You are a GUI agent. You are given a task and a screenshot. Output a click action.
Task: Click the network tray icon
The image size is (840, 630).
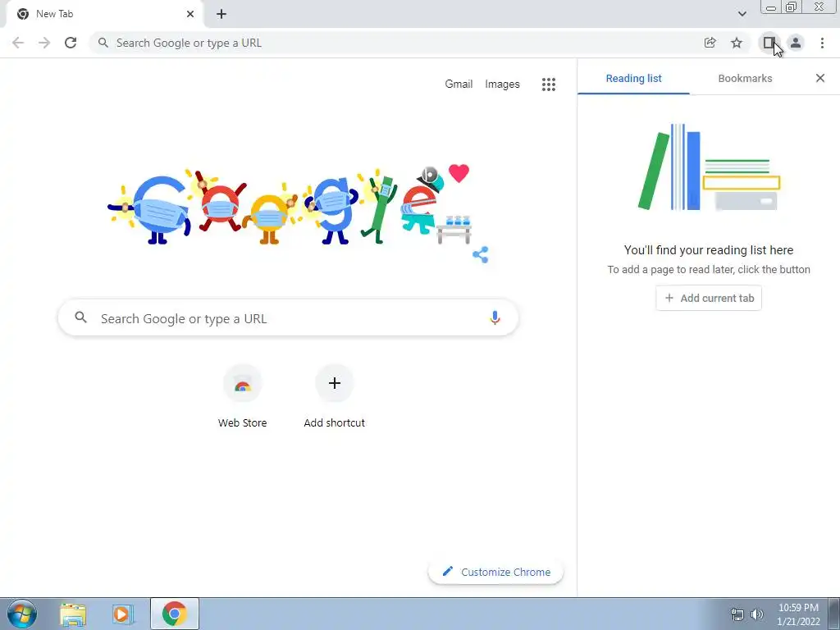(x=737, y=614)
